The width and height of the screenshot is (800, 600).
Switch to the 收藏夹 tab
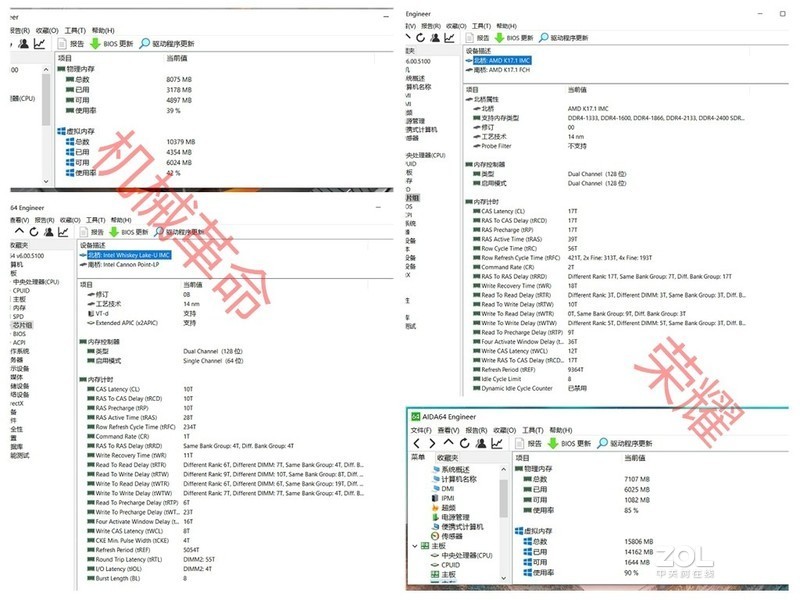pos(448,456)
